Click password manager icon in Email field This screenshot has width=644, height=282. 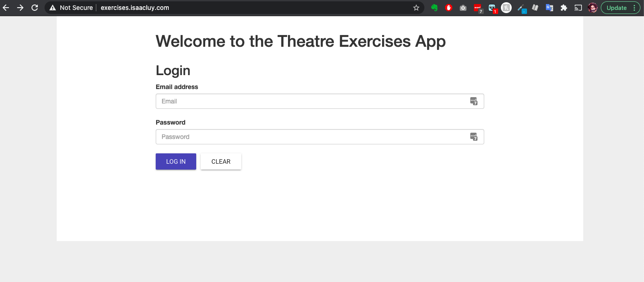click(x=474, y=101)
